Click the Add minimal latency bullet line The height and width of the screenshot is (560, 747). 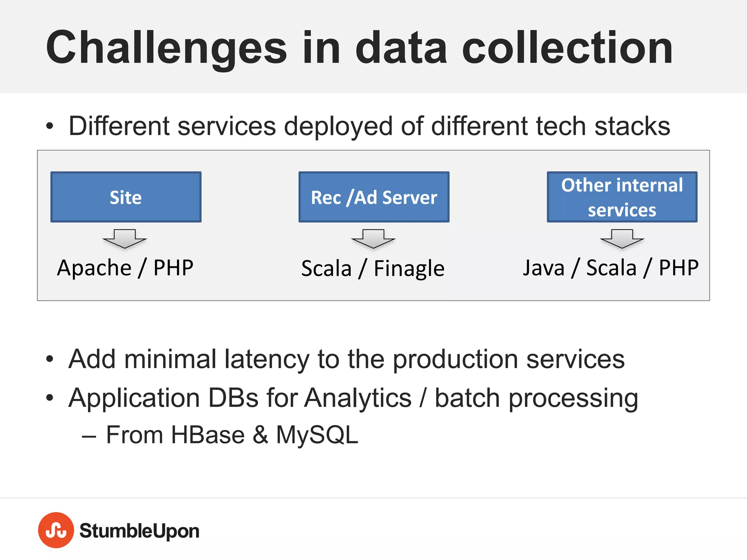tap(347, 359)
